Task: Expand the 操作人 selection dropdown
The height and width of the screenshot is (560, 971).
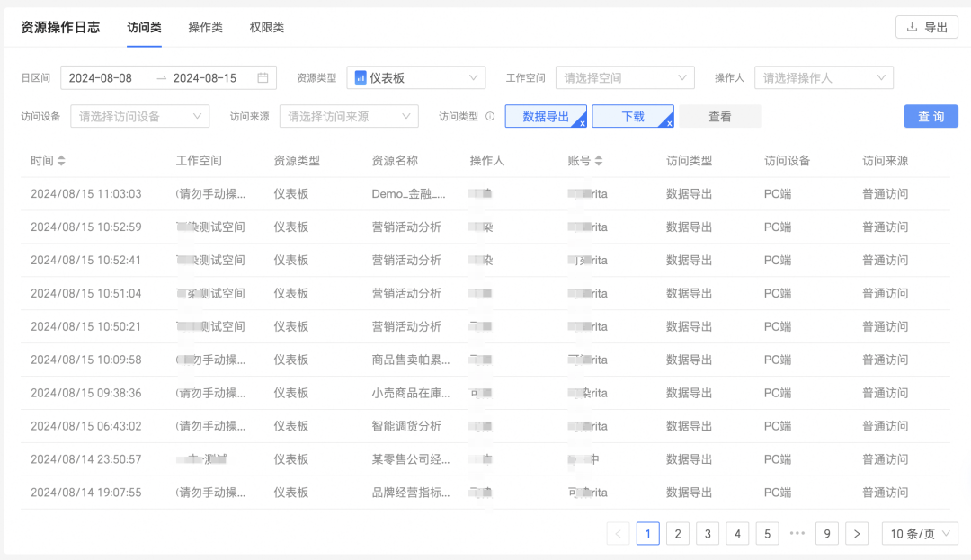Action: click(824, 78)
